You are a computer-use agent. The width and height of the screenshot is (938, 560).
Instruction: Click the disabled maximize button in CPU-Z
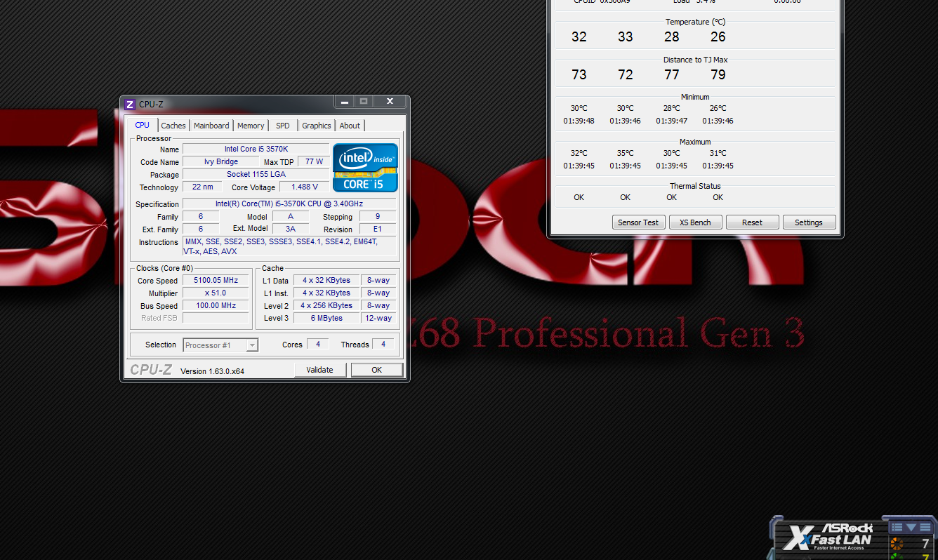pos(363,102)
